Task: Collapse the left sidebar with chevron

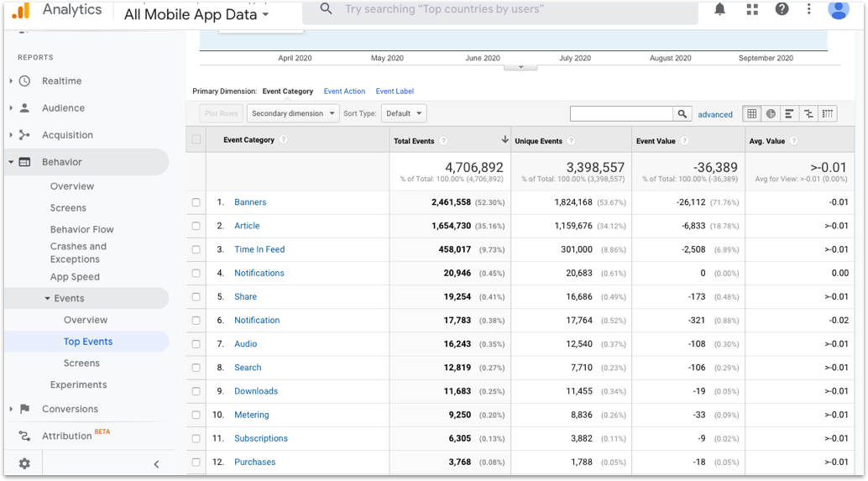Action: click(x=157, y=464)
